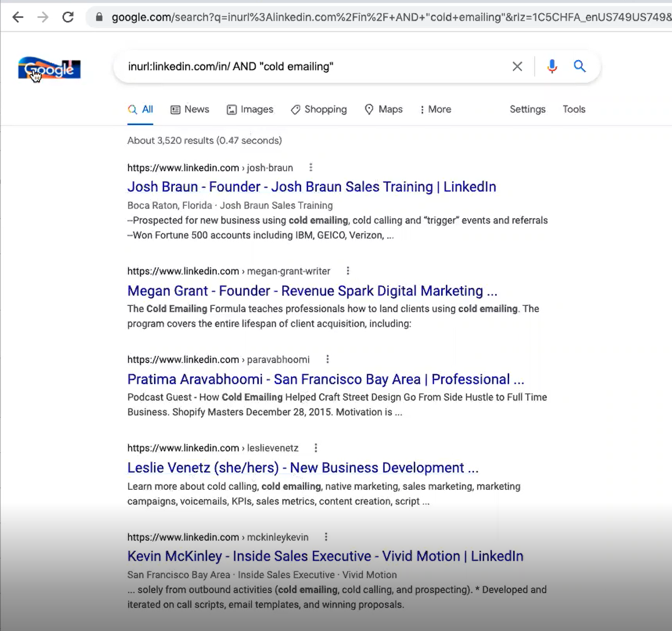Click the linkedin.com › mckinleykevin URL
Image resolution: width=672 pixels, height=631 pixels.
click(218, 537)
